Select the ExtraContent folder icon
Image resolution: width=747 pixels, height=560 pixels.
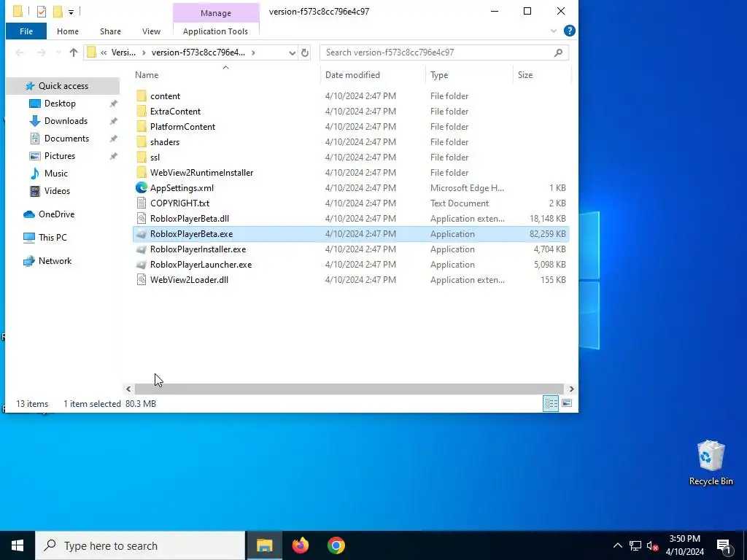coord(142,112)
